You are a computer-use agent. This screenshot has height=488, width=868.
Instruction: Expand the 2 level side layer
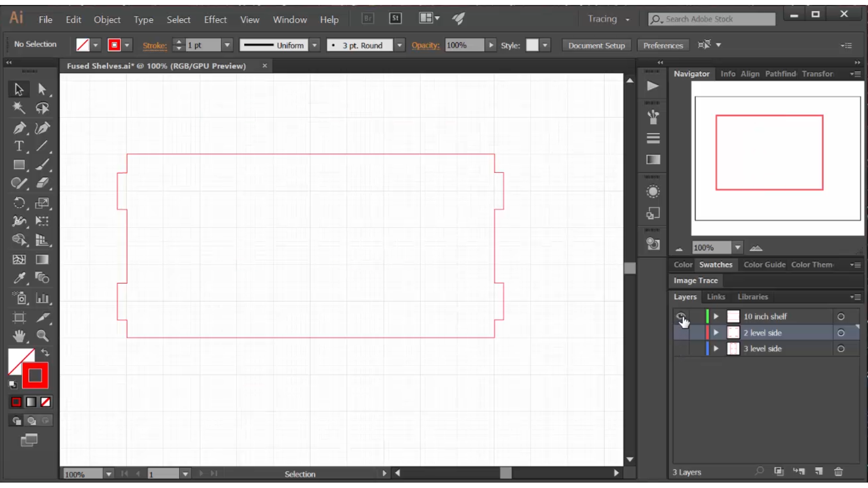(x=715, y=332)
